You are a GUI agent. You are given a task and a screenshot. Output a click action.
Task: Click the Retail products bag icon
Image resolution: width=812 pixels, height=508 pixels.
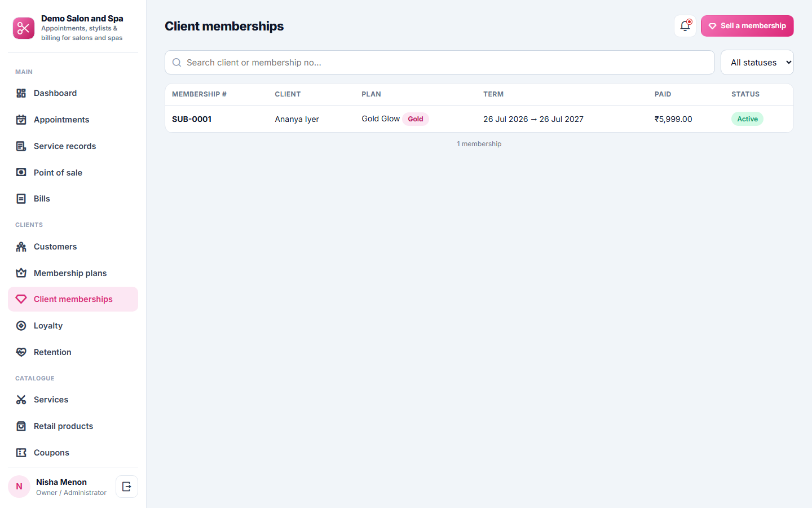coord(21,426)
